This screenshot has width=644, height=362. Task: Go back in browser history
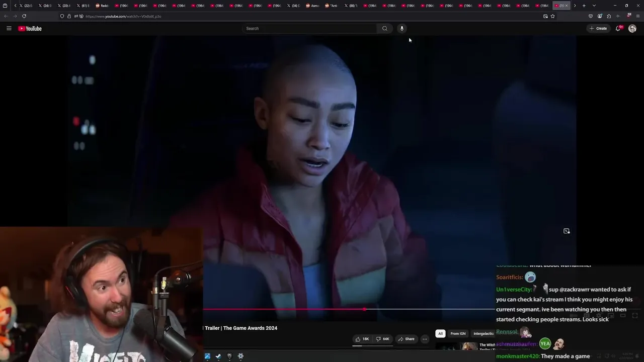click(x=6, y=16)
